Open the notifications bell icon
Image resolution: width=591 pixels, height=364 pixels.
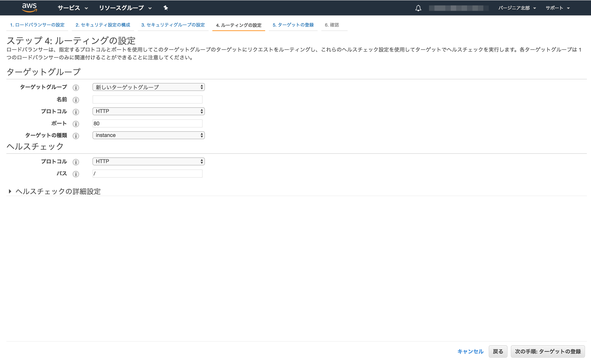(418, 8)
